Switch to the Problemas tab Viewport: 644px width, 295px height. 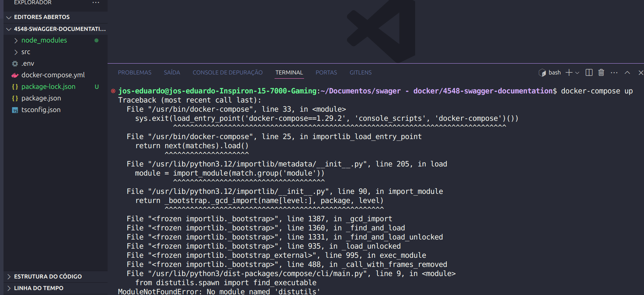(135, 72)
